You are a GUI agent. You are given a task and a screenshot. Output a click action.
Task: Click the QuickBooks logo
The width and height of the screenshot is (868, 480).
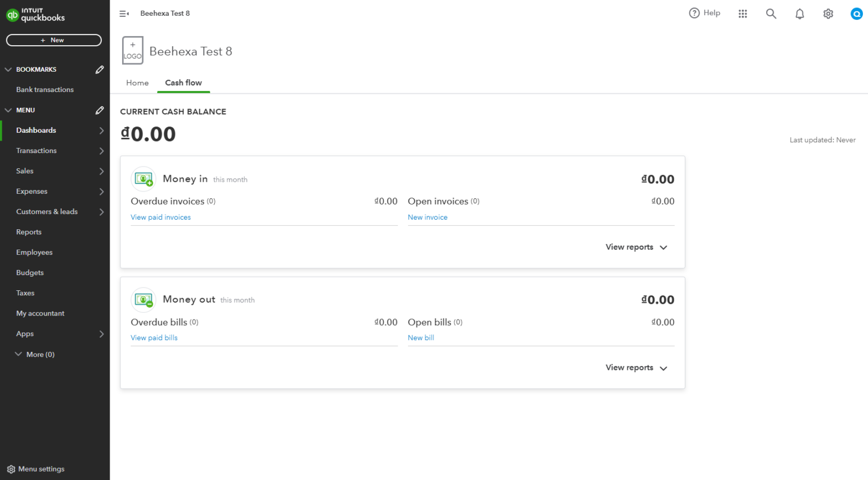[36, 15]
